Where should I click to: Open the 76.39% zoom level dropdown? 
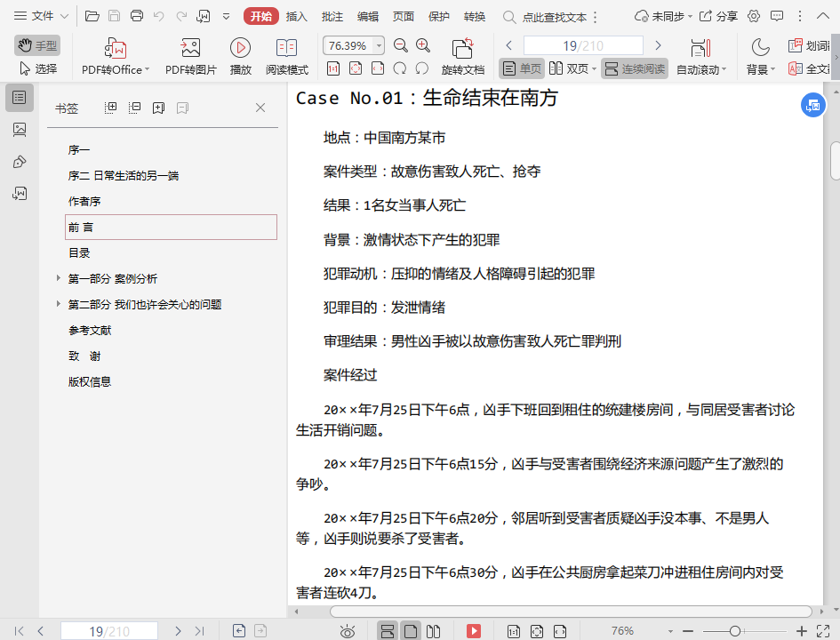click(x=380, y=46)
